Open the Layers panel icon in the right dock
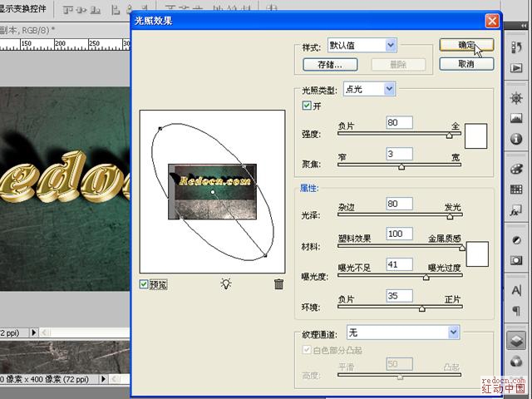The image size is (532, 399). tap(516, 339)
